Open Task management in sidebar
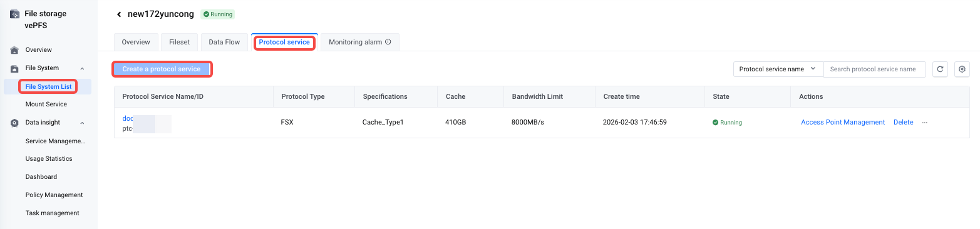 click(53, 213)
